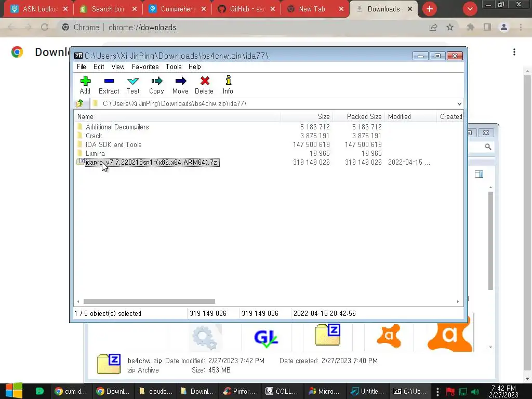
Task: Open the Downloads page three-dot menu
Action: 514,52
